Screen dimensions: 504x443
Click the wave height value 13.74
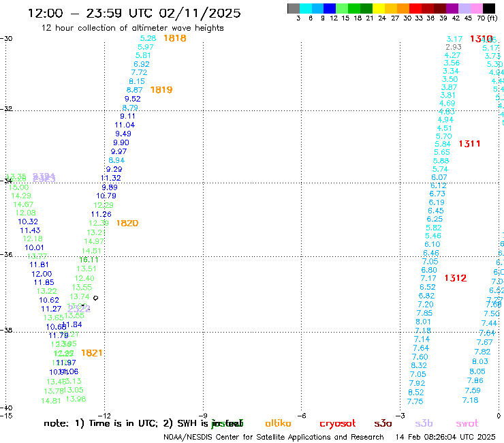pyautogui.click(x=80, y=296)
